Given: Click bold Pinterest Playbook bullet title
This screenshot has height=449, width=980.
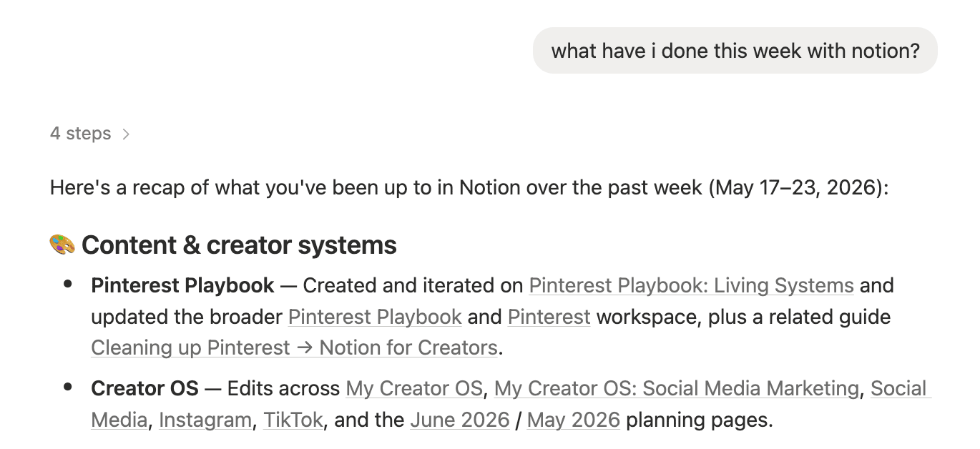Looking at the screenshot, I should (x=182, y=285).
